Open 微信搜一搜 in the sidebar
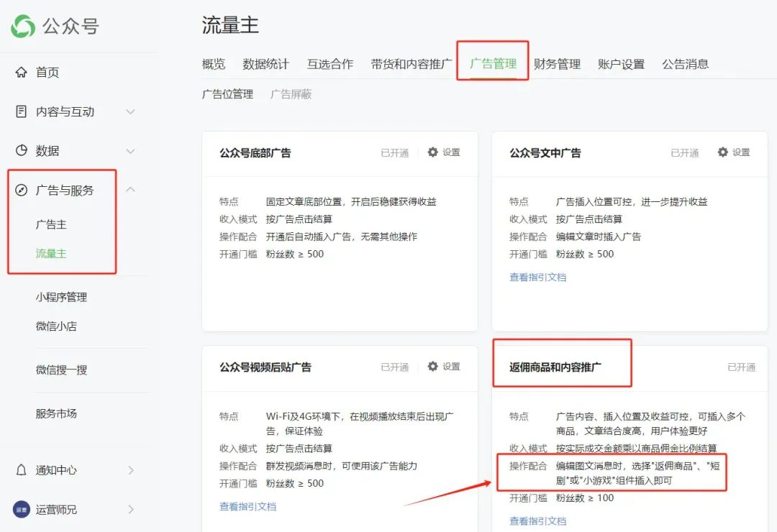The height and width of the screenshot is (532, 777). [x=61, y=370]
